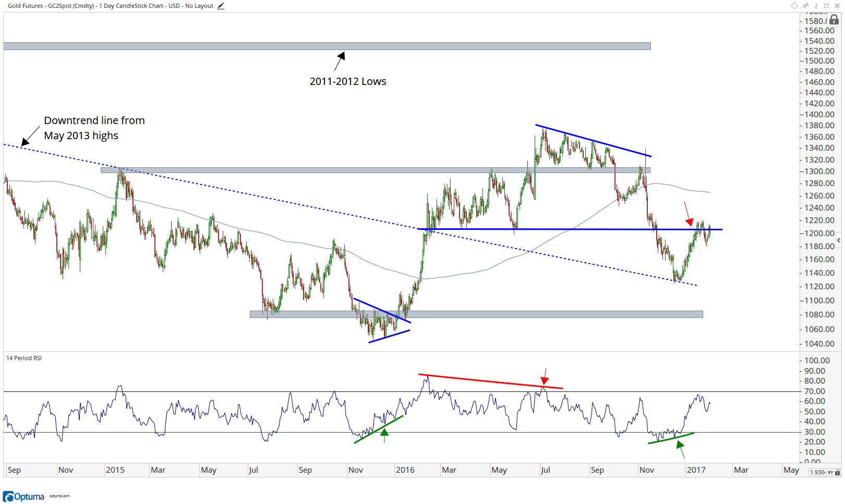Open chart info via the 'i' icon
Viewport: 845px width, 504px height.
tap(816, 6)
